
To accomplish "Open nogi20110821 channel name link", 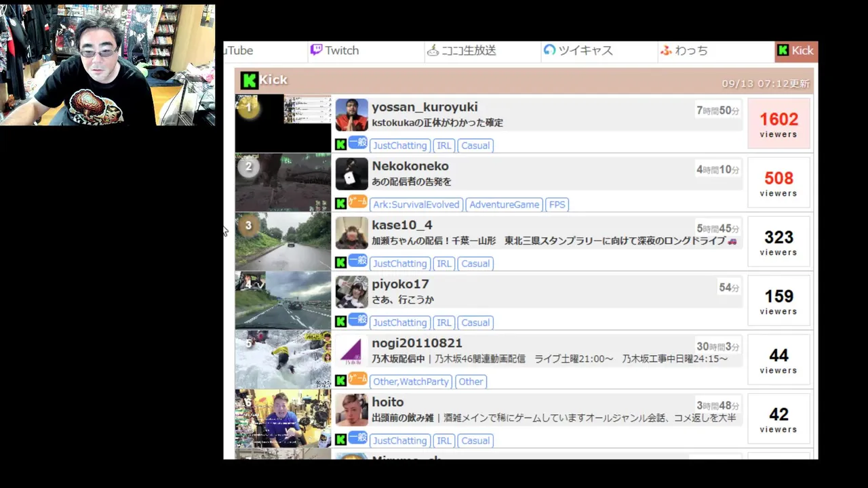I will [x=417, y=343].
